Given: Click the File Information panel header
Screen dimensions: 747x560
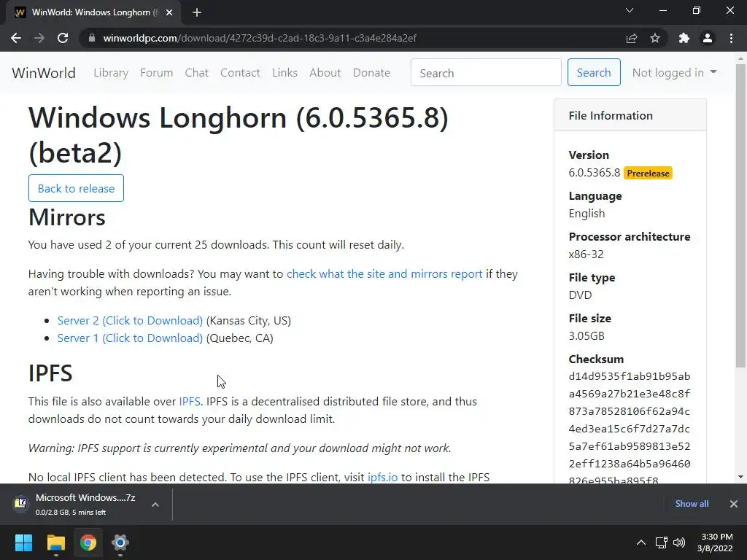Looking at the screenshot, I should coord(630,115).
